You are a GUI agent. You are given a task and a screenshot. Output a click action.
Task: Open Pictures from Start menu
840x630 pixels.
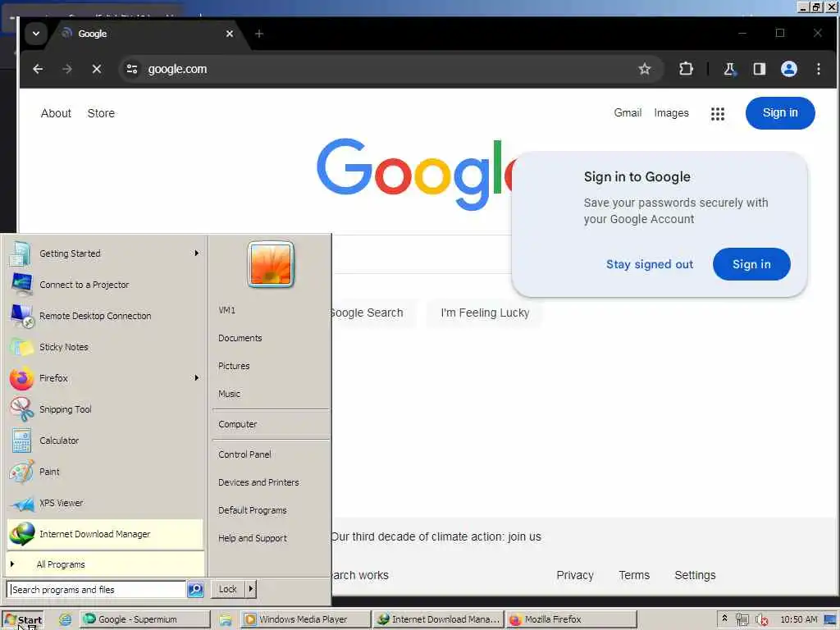271,366
